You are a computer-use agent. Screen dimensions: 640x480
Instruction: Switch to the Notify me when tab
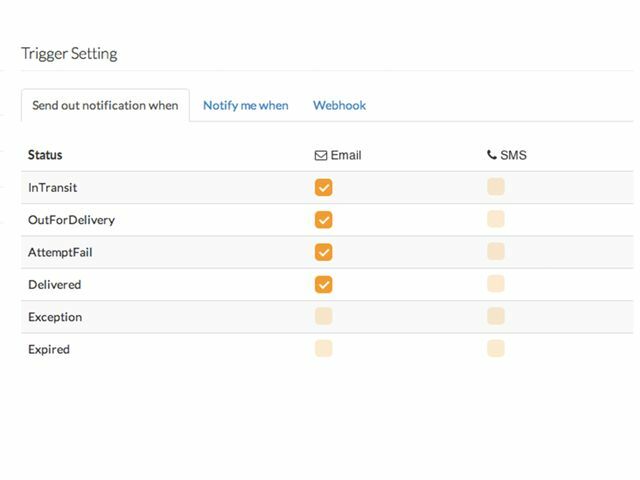(x=245, y=105)
